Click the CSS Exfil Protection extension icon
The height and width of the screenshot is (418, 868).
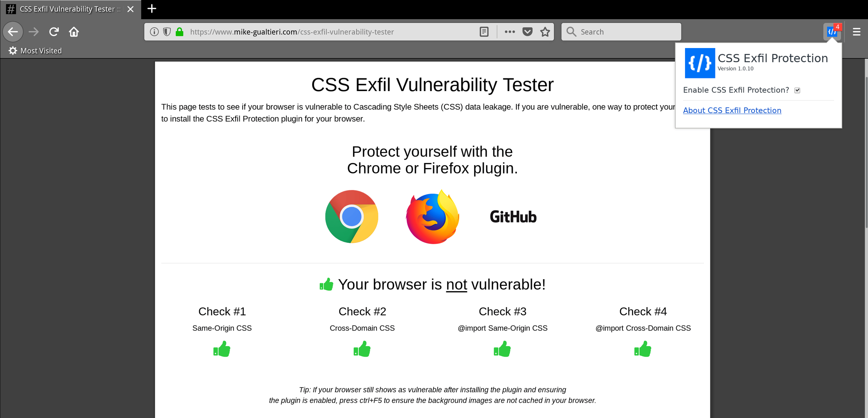click(832, 32)
